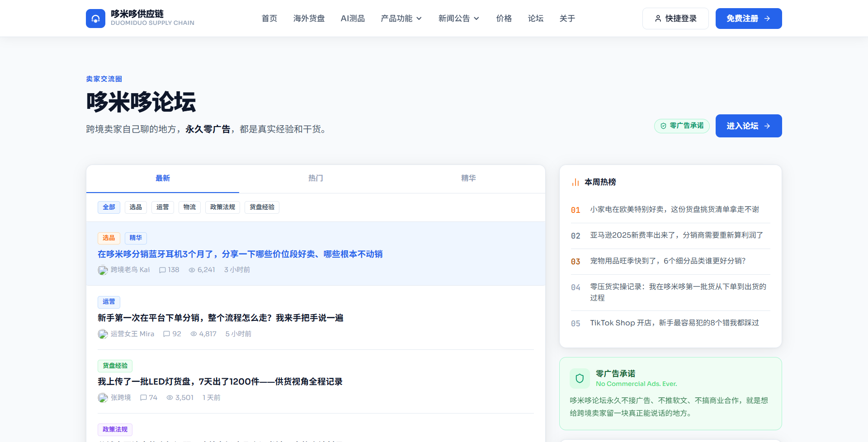Click the eye icon showing 3,501 views
868x442 pixels.
pos(170,398)
